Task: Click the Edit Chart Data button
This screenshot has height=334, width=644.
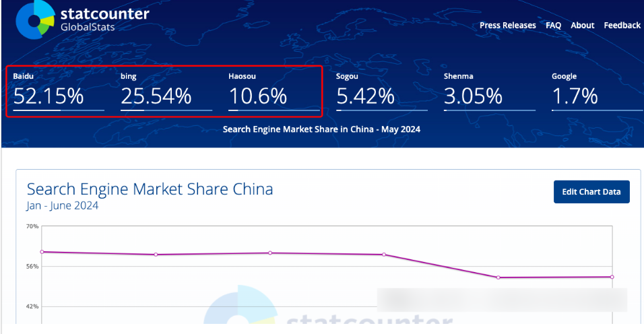Action: click(591, 192)
